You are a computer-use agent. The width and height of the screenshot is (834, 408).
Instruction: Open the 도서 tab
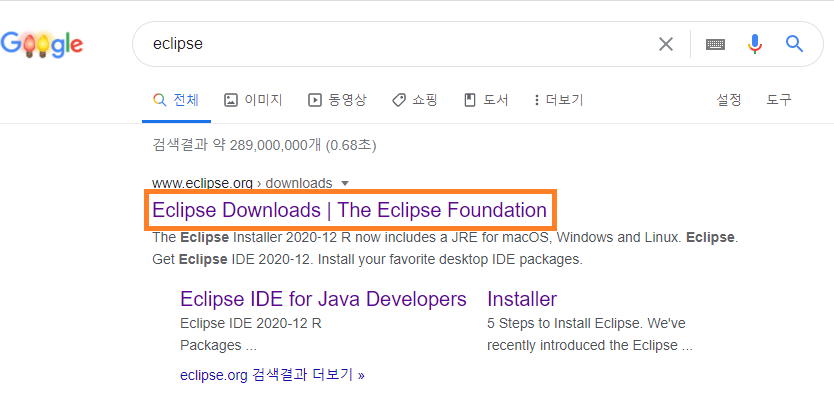point(486,100)
